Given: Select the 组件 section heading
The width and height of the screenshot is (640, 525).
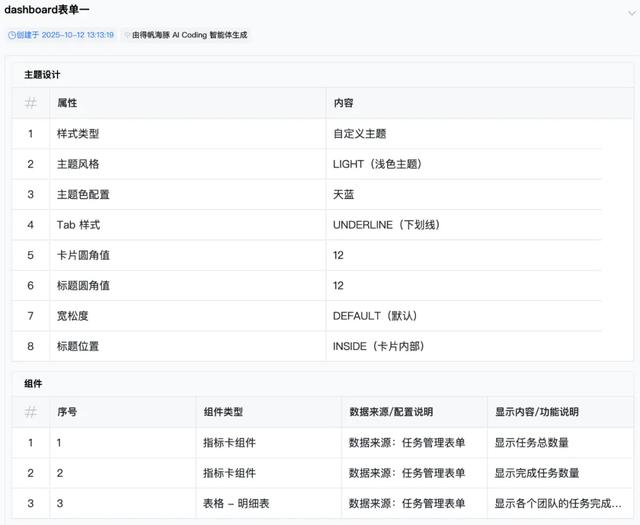Looking at the screenshot, I should 33,383.
